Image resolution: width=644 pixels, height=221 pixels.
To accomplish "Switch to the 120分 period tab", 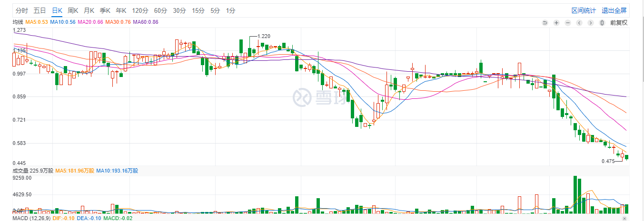I will tap(140, 10).
